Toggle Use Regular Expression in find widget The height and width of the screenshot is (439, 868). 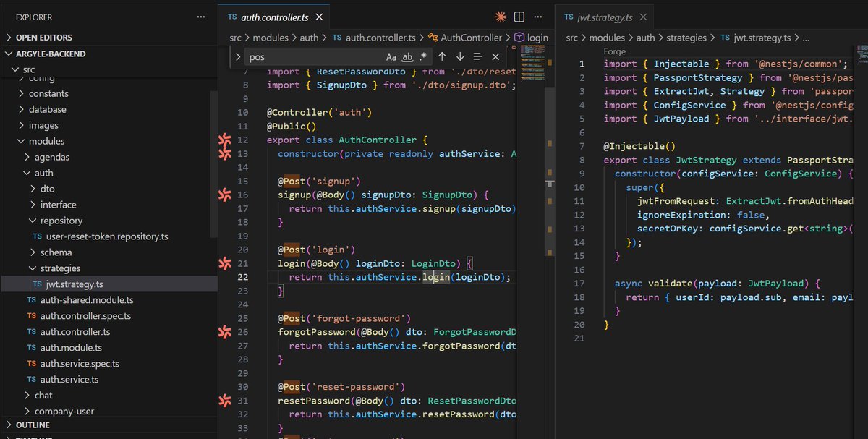[423, 56]
